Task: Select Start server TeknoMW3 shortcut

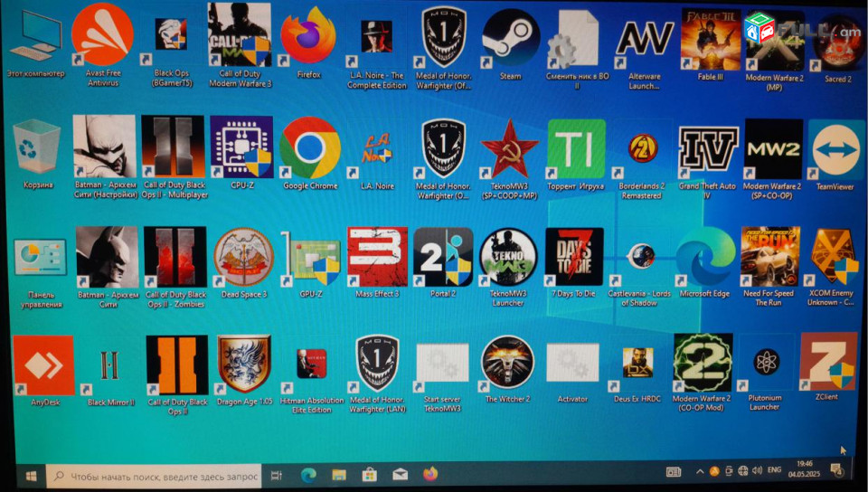Action: pos(442,363)
